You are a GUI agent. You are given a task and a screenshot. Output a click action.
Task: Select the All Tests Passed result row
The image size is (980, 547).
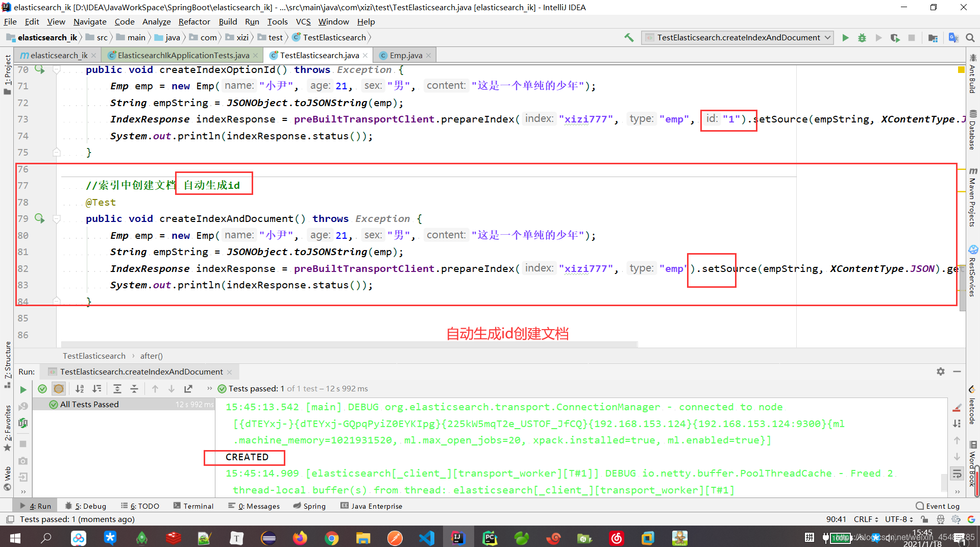click(124, 404)
